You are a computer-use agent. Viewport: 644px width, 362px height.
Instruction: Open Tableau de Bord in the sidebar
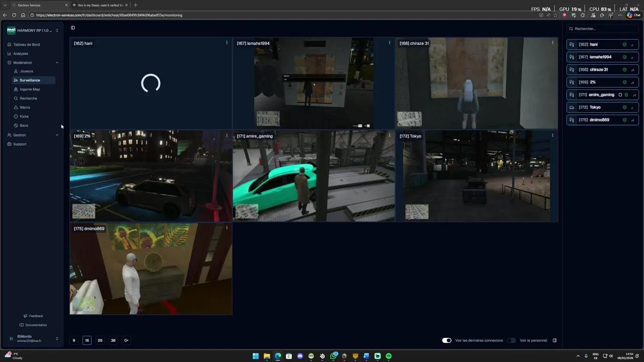24,44
